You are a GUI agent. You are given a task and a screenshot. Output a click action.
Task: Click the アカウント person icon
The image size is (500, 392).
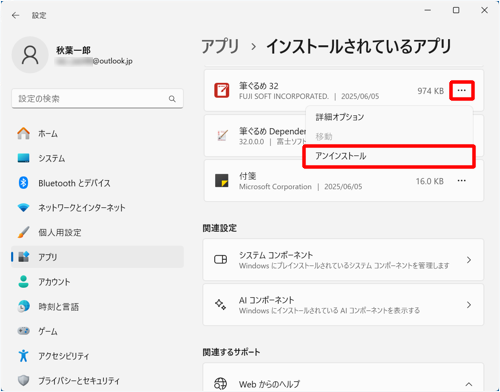coord(23,282)
